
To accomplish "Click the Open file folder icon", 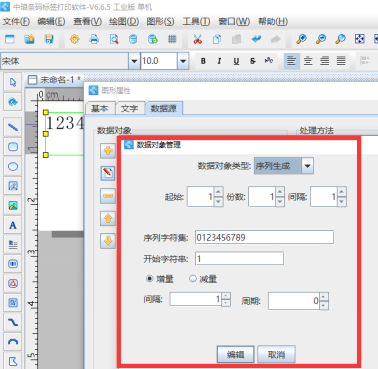I will point(29,39).
